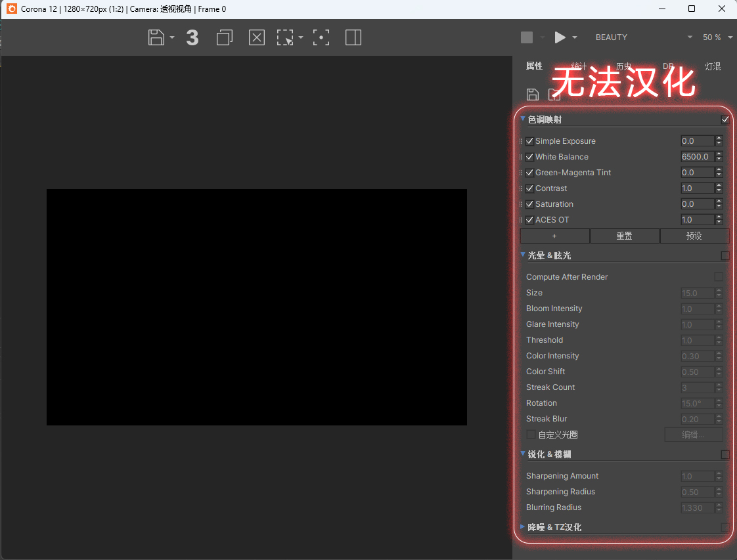Click the 重置 button in tone mapping
This screenshot has width=737, height=560.
pos(625,236)
